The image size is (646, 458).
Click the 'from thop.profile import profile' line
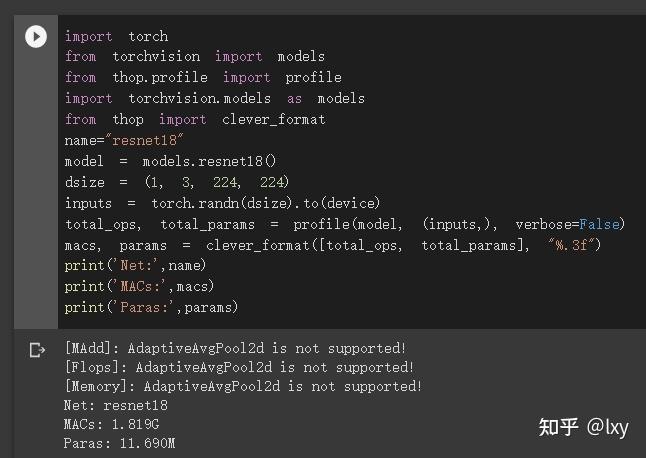tap(202, 77)
